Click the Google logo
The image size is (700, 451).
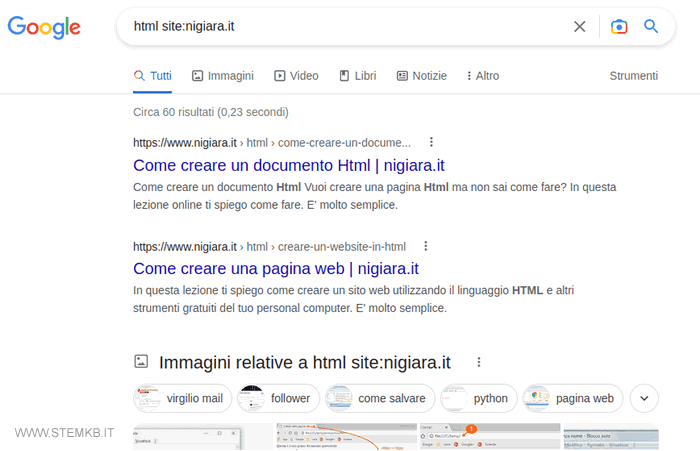(x=44, y=27)
